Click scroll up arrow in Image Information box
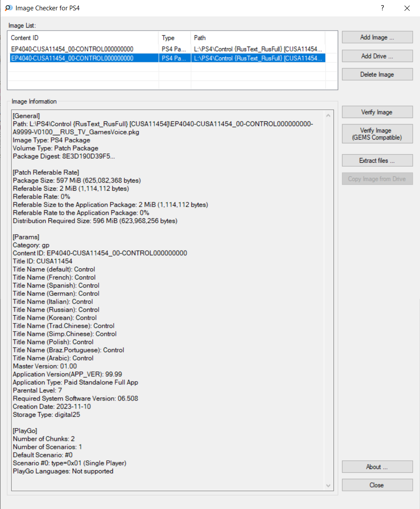The image size is (420, 509). pyautogui.click(x=328, y=115)
